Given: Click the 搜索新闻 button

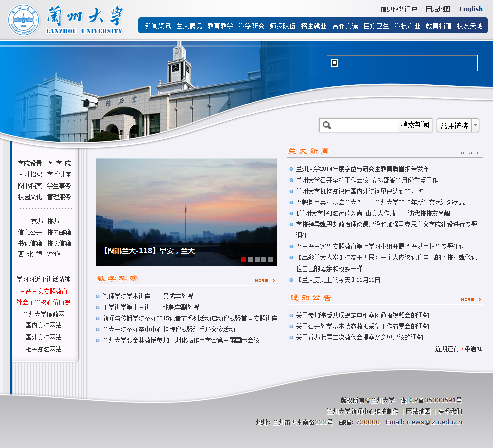Looking at the screenshot, I should (415, 125).
